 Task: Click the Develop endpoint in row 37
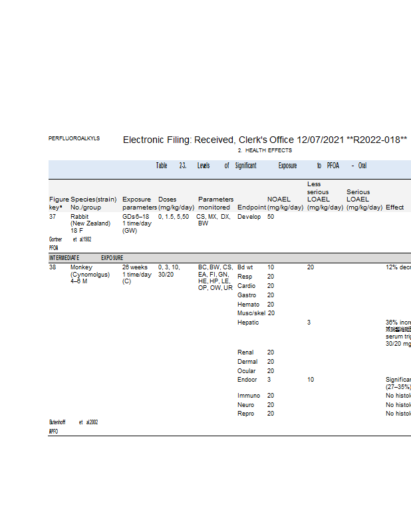tap(249, 217)
